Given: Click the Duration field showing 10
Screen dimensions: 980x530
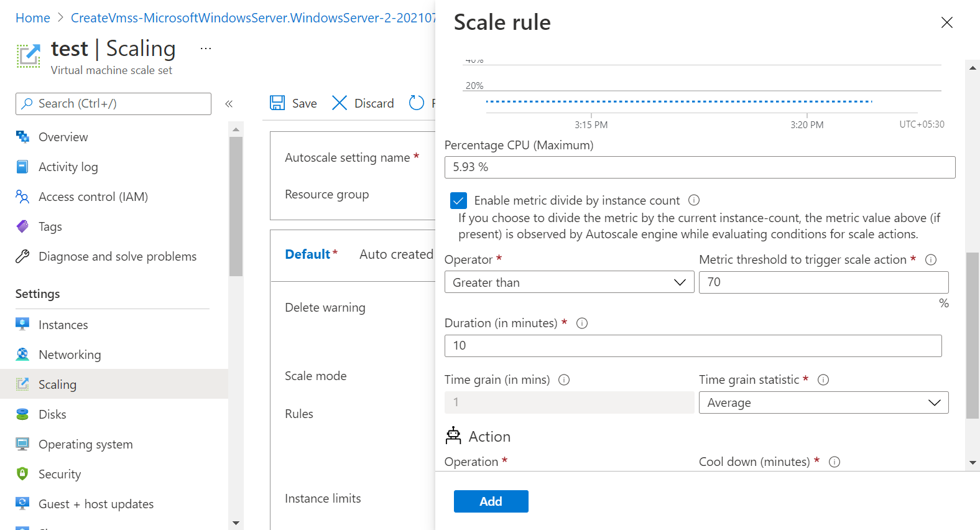Looking at the screenshot, I should pos(693,346).
